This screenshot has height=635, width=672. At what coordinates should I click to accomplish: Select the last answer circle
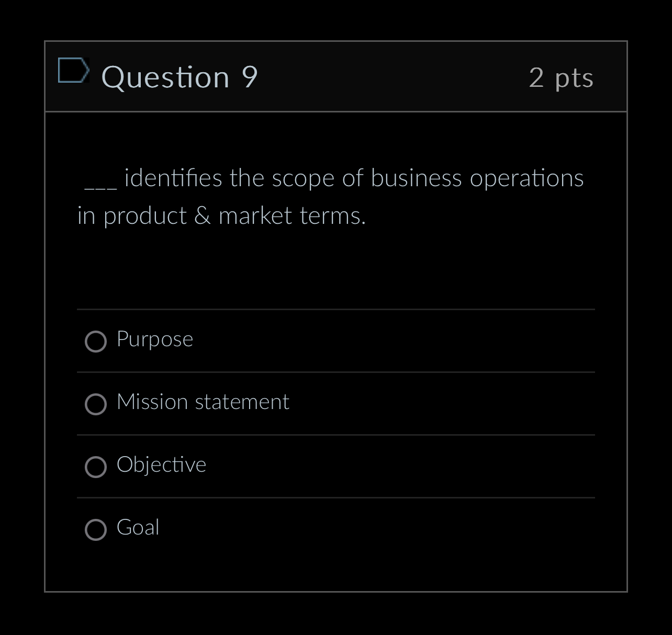pyautogui.click(x=95, y=530)
